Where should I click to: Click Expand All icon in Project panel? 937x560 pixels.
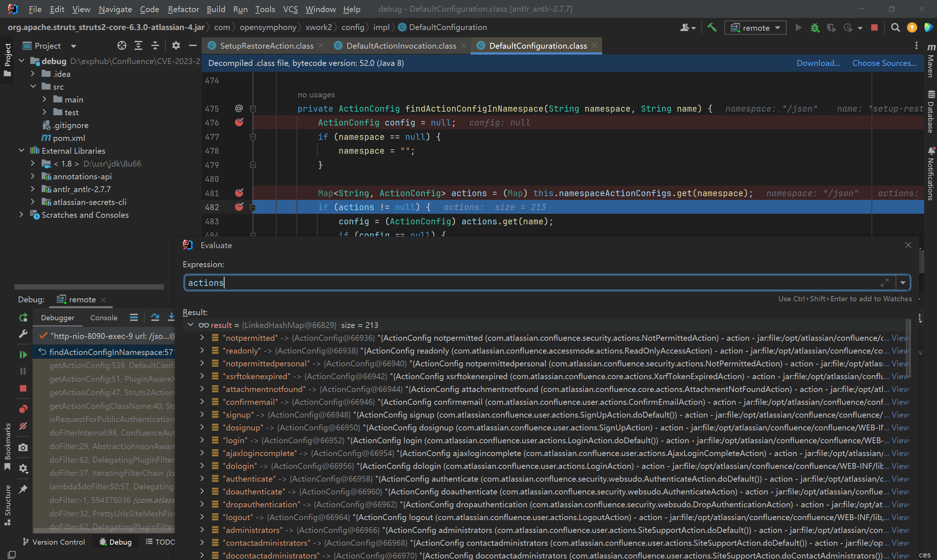(138, 46)
